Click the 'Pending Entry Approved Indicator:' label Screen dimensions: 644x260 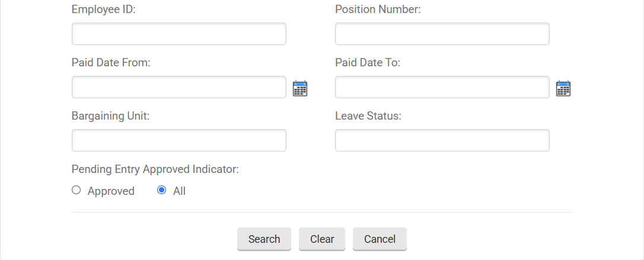155,169
